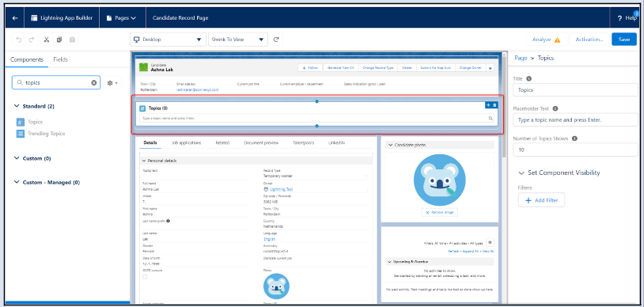Open the LinkedIN tab
This screenshot has height=307, width=644.
[x=336, y=142]
